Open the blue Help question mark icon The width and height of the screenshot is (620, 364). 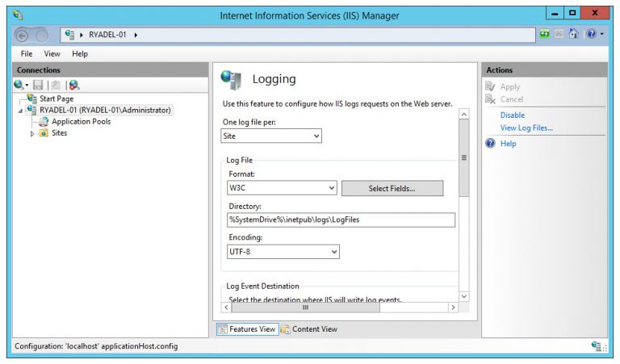[x=590, y=35]
